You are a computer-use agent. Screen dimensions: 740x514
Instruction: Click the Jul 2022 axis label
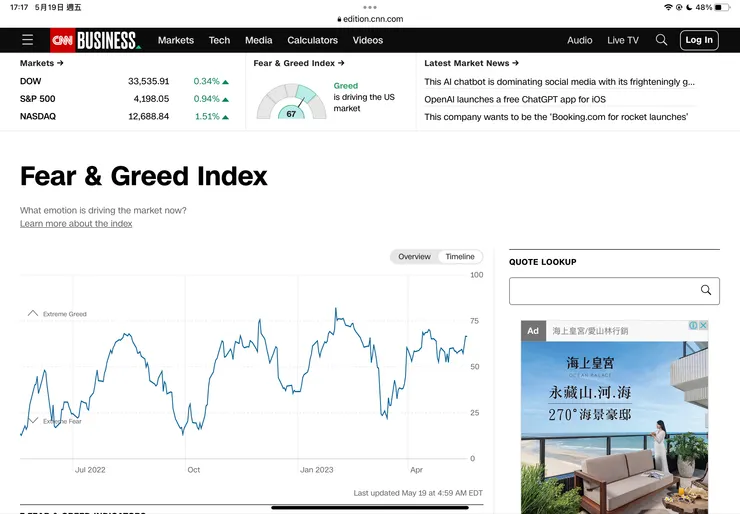(90, 470)
